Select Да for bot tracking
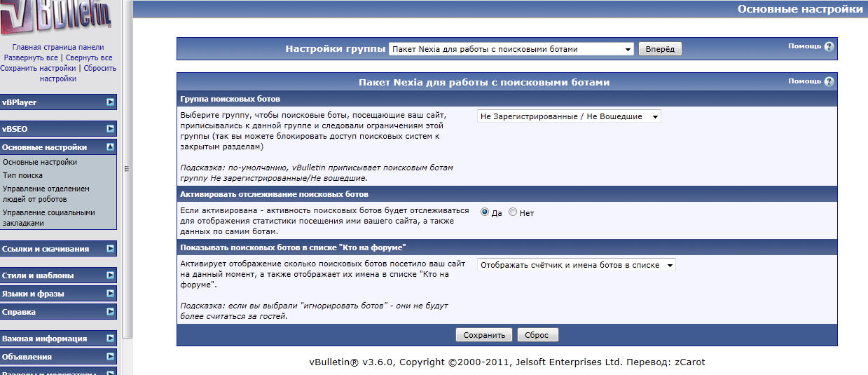 click(x=485, y=212)
